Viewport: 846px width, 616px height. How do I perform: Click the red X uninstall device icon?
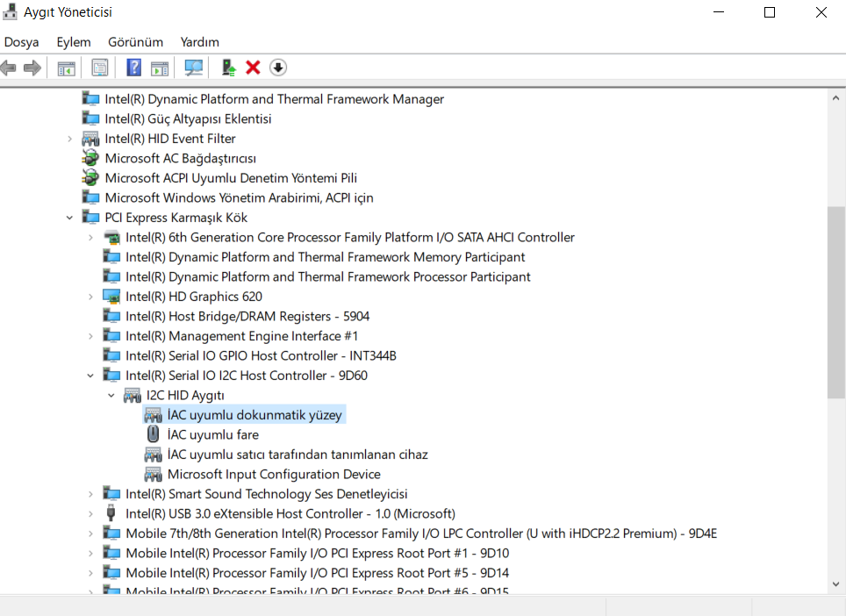coord(253,68)
